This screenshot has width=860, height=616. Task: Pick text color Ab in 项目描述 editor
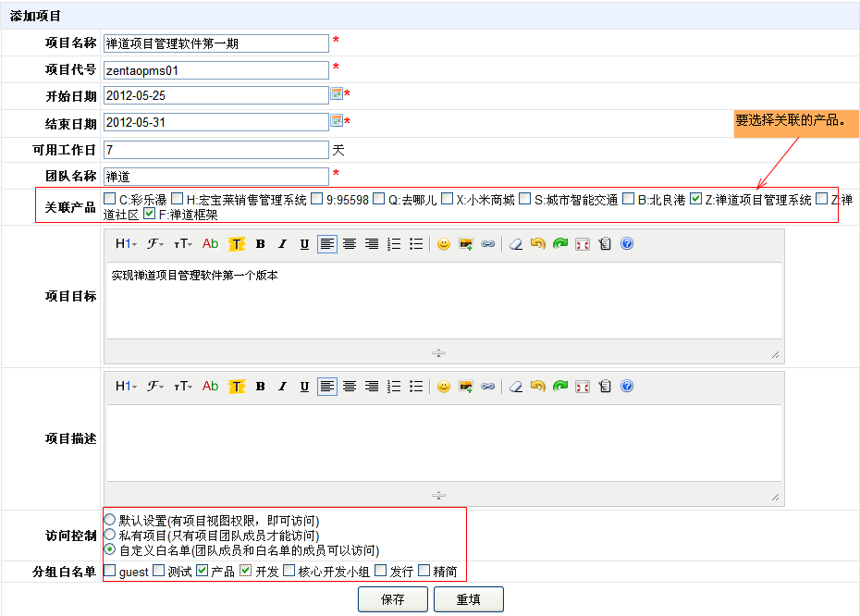tap(211, 387)
